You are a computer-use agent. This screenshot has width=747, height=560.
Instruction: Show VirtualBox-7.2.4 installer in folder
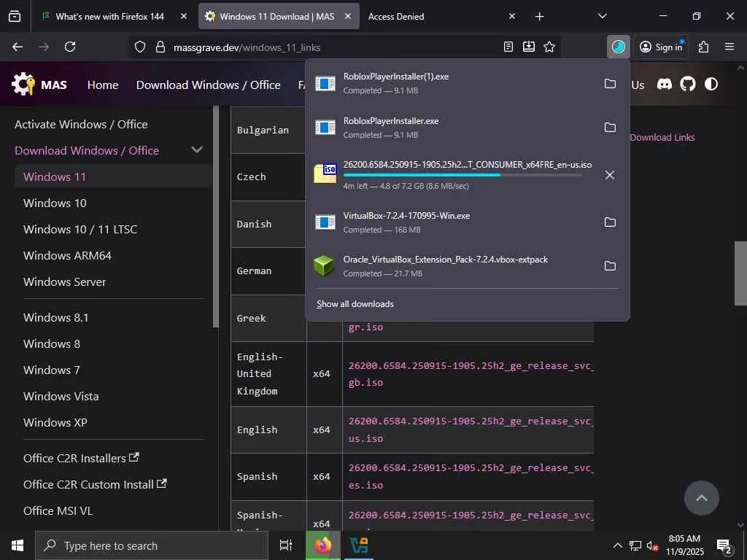(x=610, y=222)
